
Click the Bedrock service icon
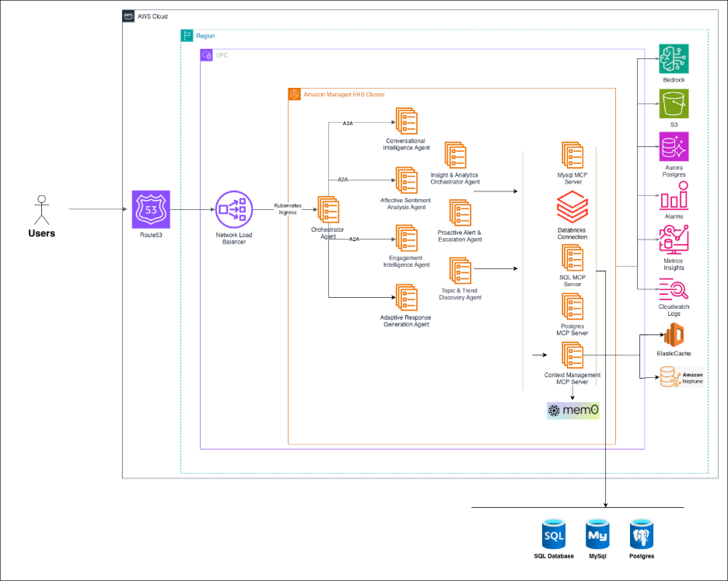tap(674, 59)
